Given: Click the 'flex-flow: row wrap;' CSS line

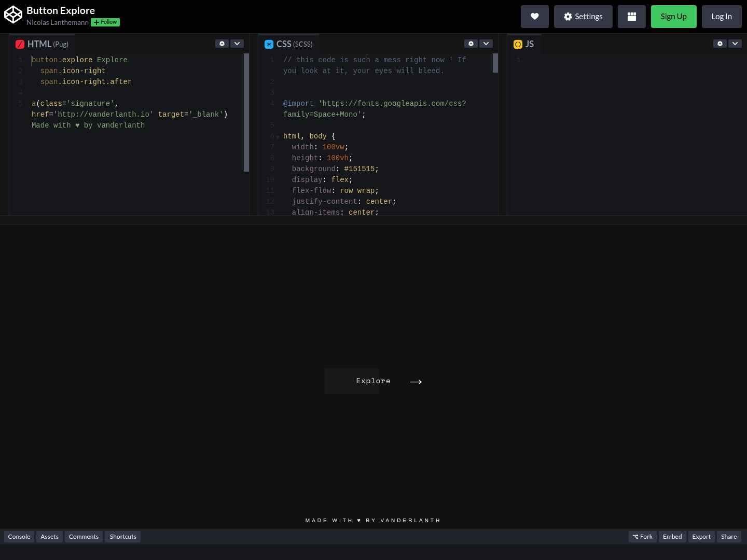Looking at the screenshot, I should point(335,191).
